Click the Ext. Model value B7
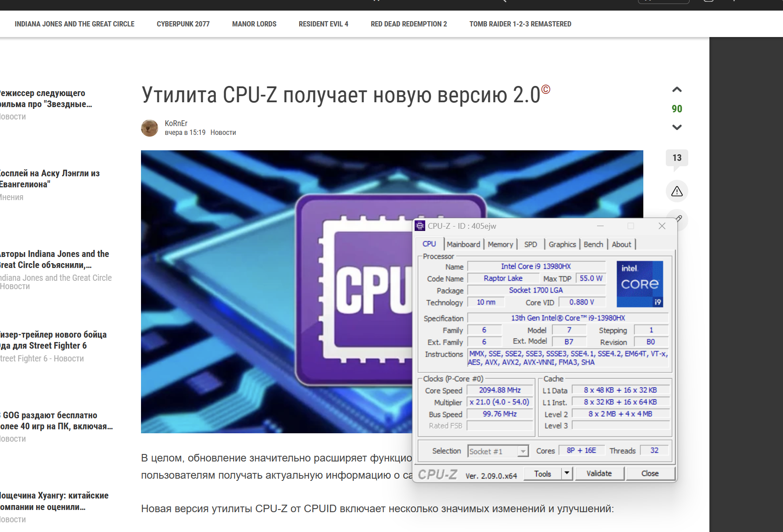The height and width of the screenshot is (532, 783). (x=569, y=342)
